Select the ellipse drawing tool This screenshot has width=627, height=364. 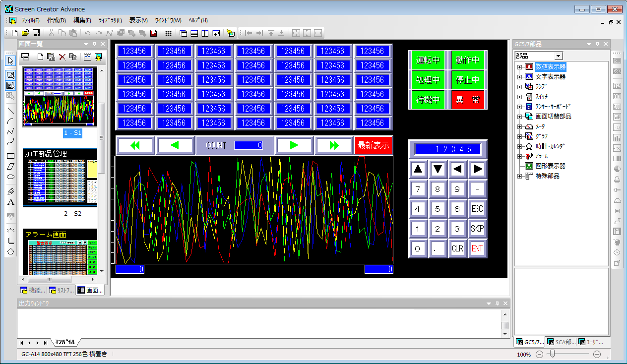click(10, 177)
